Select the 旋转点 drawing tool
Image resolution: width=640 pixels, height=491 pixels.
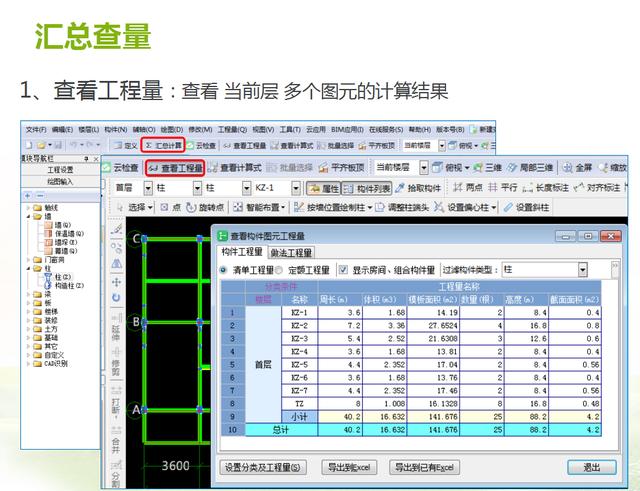click(205, 207)
